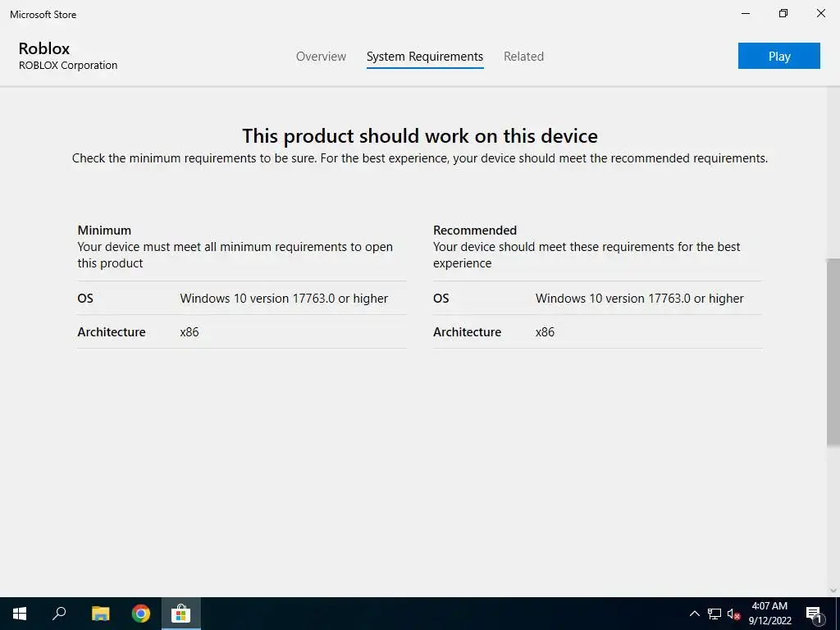
Task: Click the scrollbar down arrow
Action: click(833, 591)
